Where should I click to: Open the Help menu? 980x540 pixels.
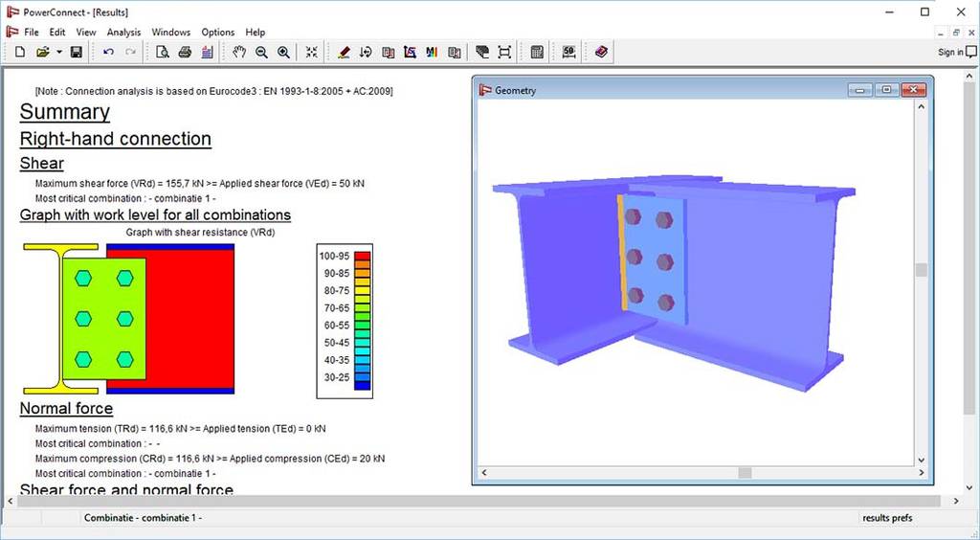coord(255,32)
